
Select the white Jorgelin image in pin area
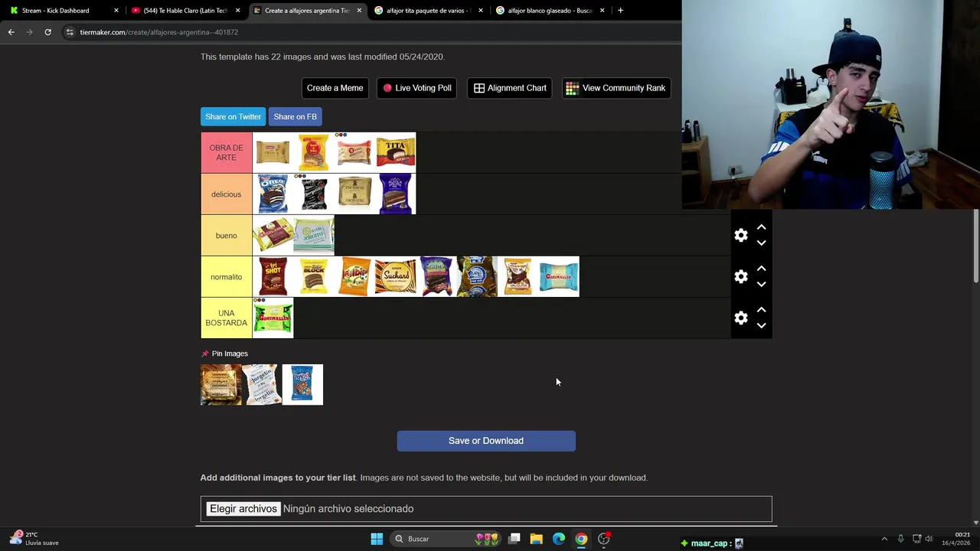(262, 384)
